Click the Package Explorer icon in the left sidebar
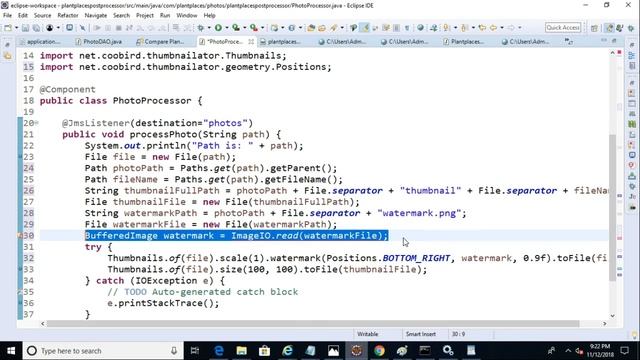 pyautogui.click(x=7, y=56)
